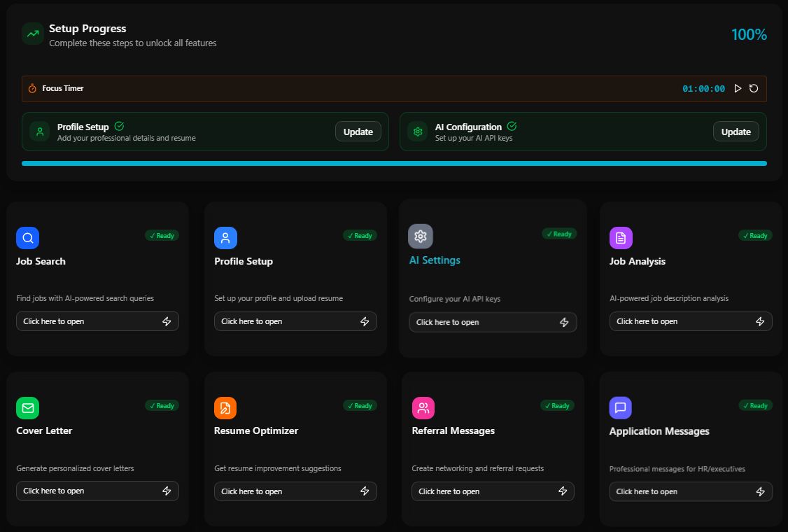Click the Ready badge on Cover Letter card

pos(162,405)
